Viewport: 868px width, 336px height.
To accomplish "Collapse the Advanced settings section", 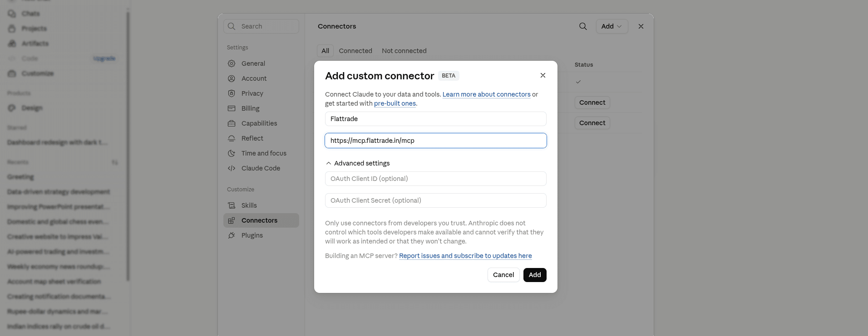I will (x=358, y=163).
